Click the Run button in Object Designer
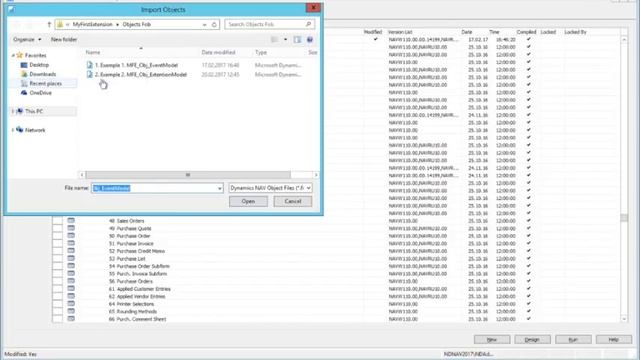 click(x=573, y=339)
